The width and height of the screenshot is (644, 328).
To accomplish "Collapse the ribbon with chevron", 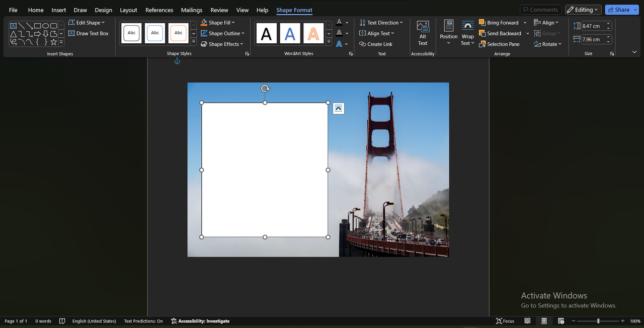I will (634, 52).
